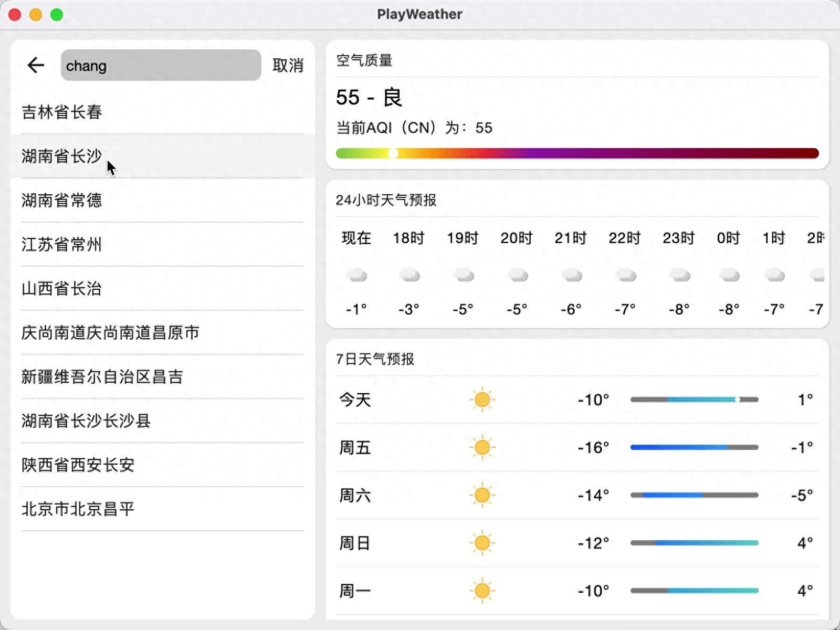Click the back arrow icon
Image resolution: width=840 pixels, height=630 pixels.
click(x=36, y=65)
